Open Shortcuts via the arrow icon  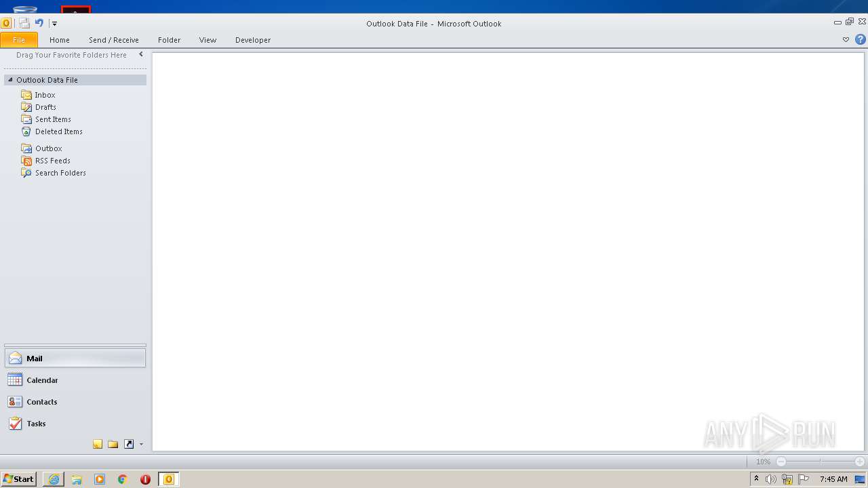129,444
